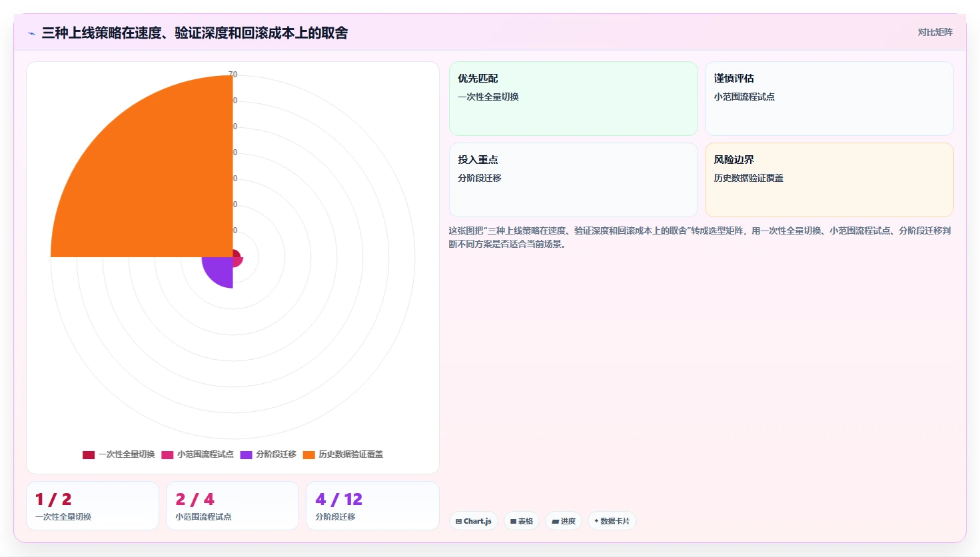Click 历史数据验证覆盖 text in 风险边界 card
The height and width of the screenshot is (557, 980).
pos(748,178)
